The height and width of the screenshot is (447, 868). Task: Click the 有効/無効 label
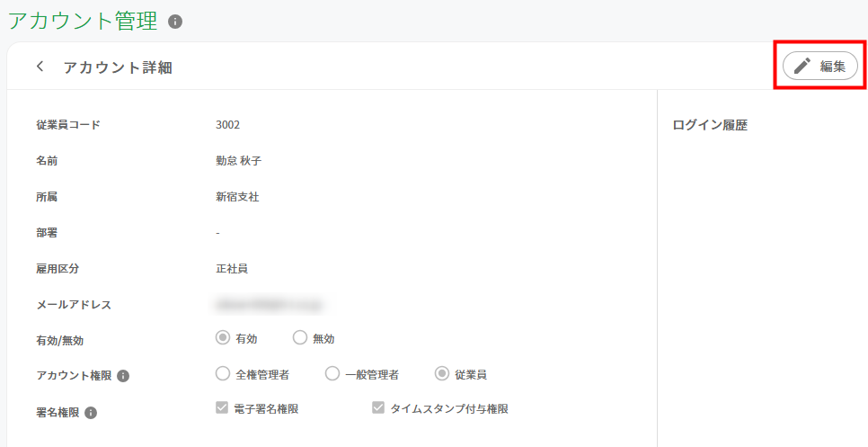[x=60, y=341]
